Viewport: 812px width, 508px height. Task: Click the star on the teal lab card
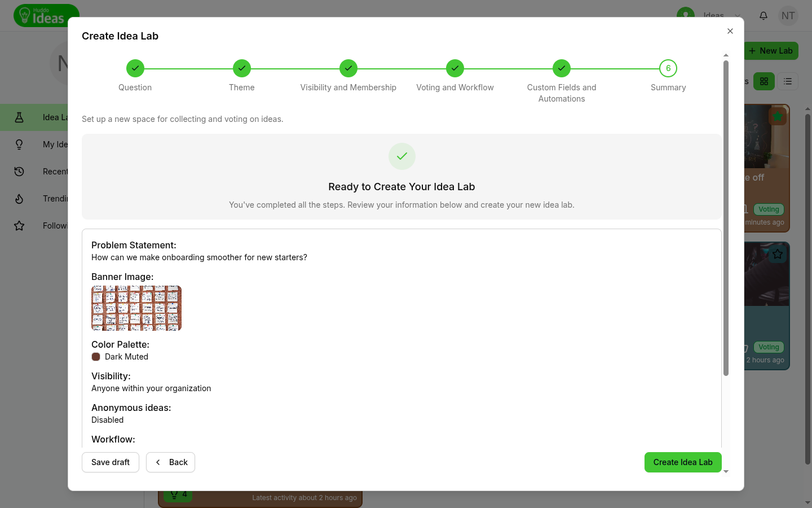click(778, 254)
